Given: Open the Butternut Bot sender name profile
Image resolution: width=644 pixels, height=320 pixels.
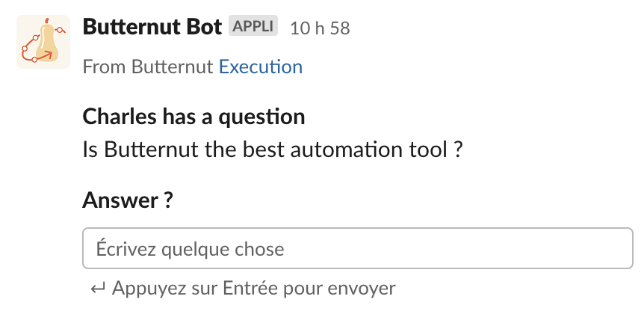Looking at the screenshot, I should (x=152, y=27).
